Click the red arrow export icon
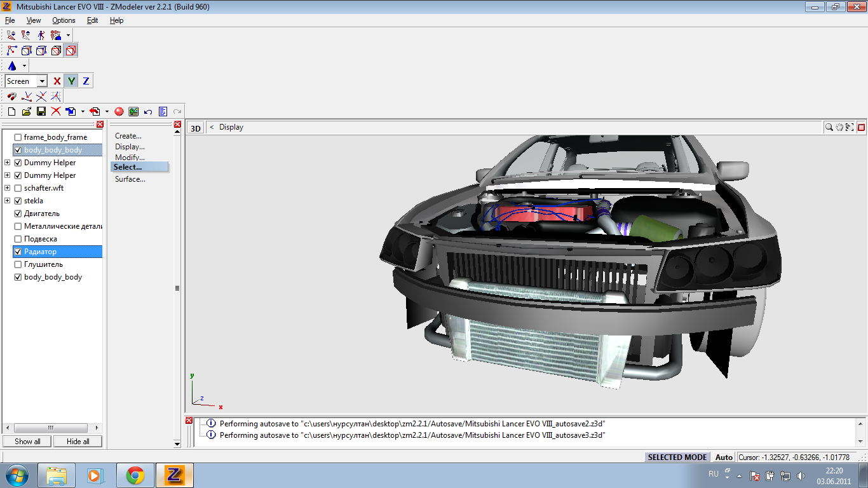The height and width of the screenshot is (488, 868). coord(95,111)
